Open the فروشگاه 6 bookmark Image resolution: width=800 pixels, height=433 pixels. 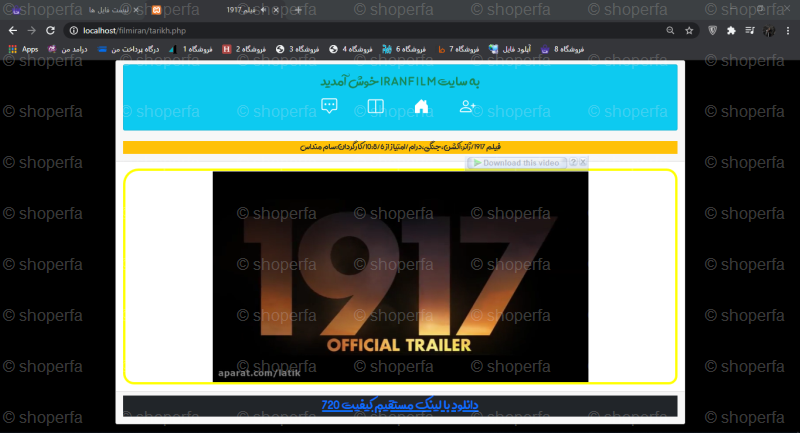(404, 49)
